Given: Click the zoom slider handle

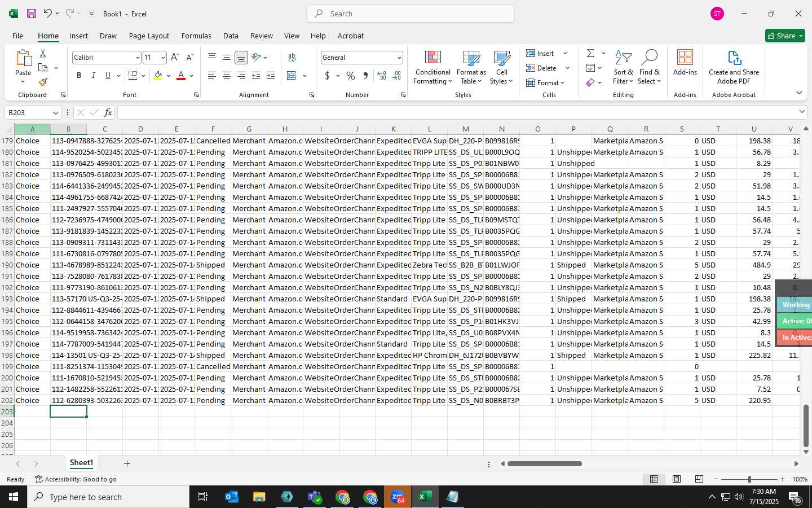Looking at the screenshot, I should [749, 479].
